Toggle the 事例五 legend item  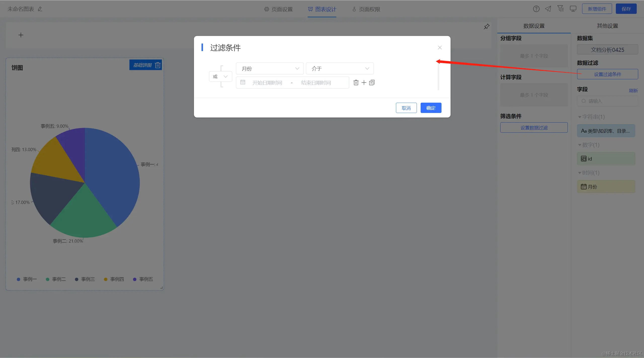point(143,279)
